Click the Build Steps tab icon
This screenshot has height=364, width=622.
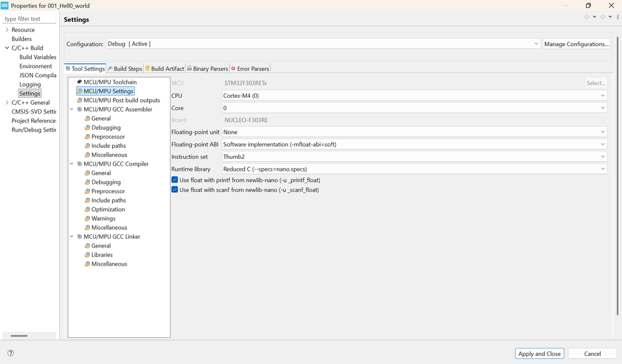click(110, 68)
